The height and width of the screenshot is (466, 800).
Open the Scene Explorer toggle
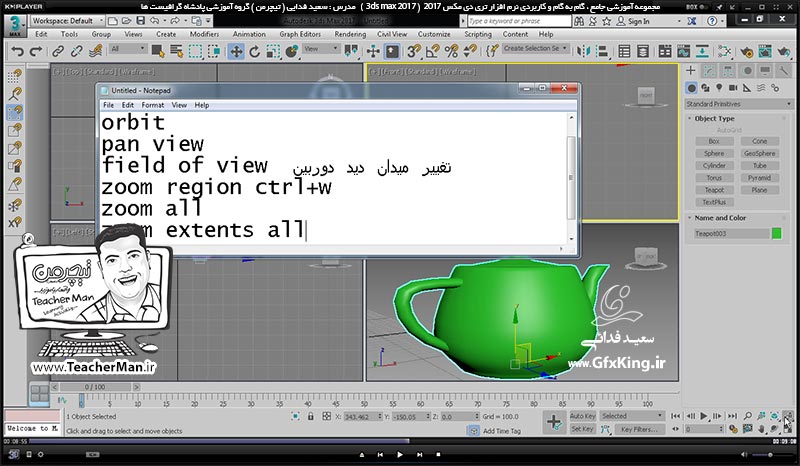point(624,51)
